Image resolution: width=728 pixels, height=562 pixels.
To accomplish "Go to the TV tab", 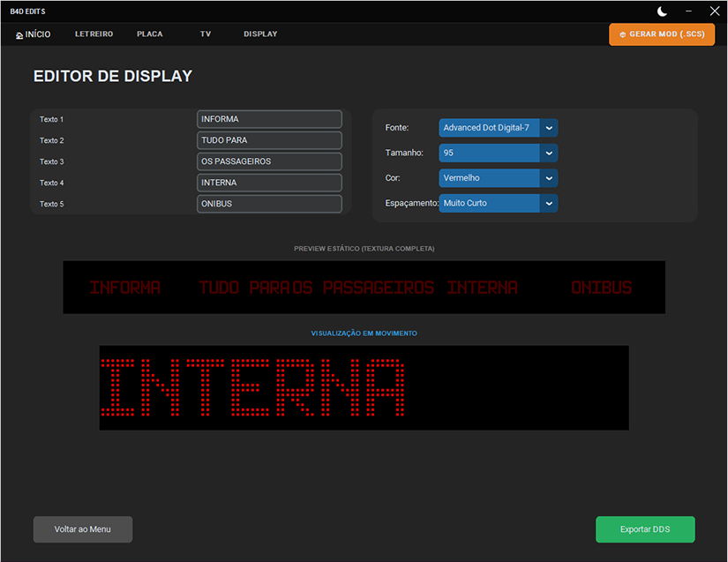I will [206, 34].
